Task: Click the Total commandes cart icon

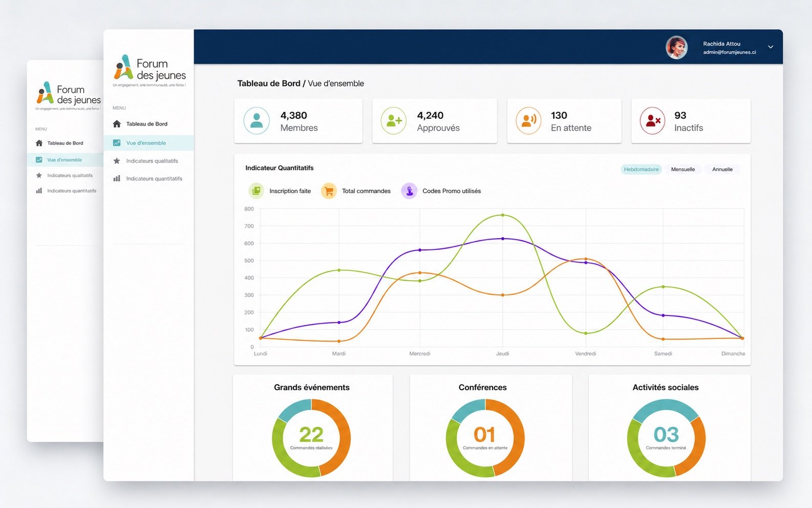Action: [x=329, y=191]
